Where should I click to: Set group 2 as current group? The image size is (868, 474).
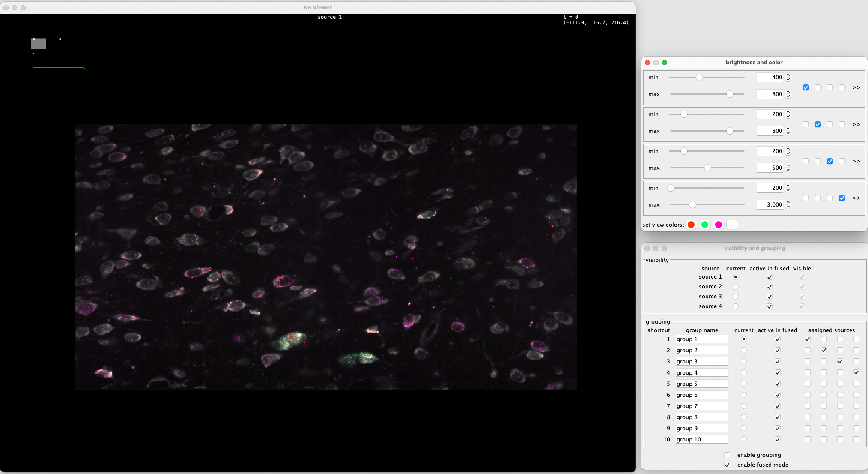click(744, 351)
